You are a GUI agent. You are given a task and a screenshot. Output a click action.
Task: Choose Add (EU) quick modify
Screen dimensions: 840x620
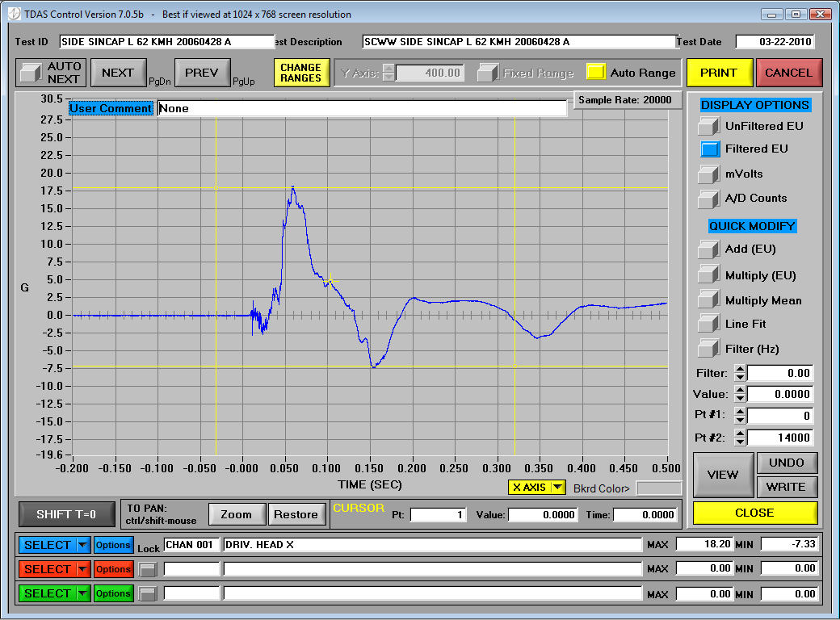pos(709,249)
